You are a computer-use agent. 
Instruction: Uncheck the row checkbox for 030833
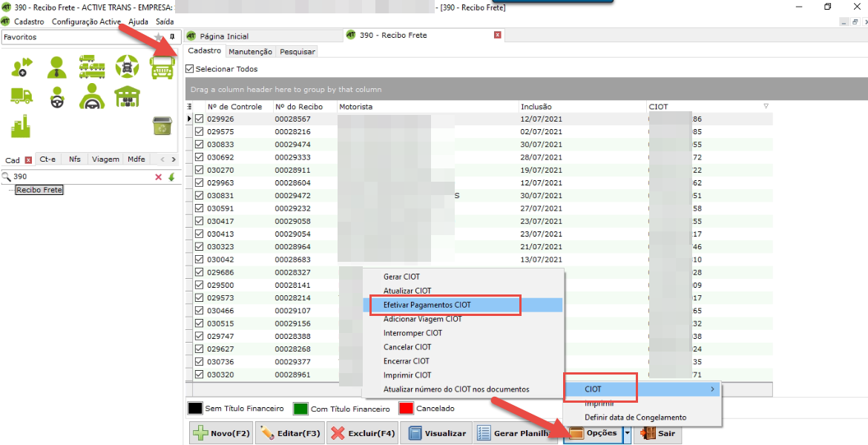coord(199,145)
